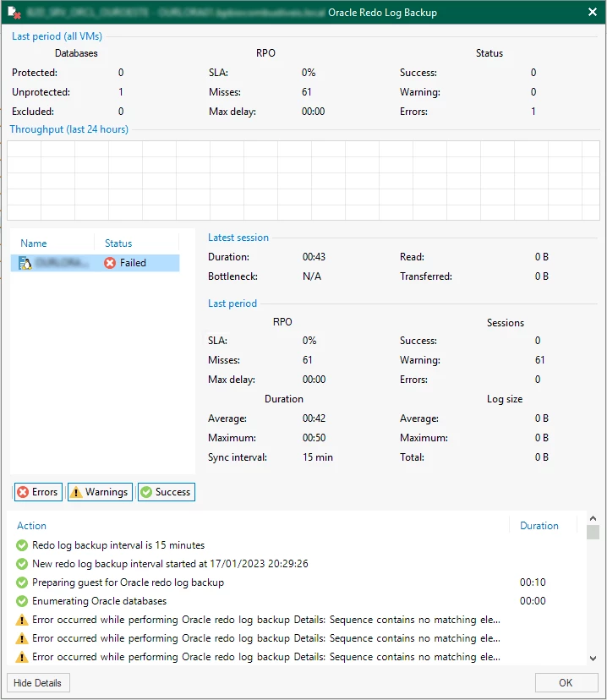Click the '00:10' duration value in log
This screenshot has width=607, height=700.
pos(533,582)
